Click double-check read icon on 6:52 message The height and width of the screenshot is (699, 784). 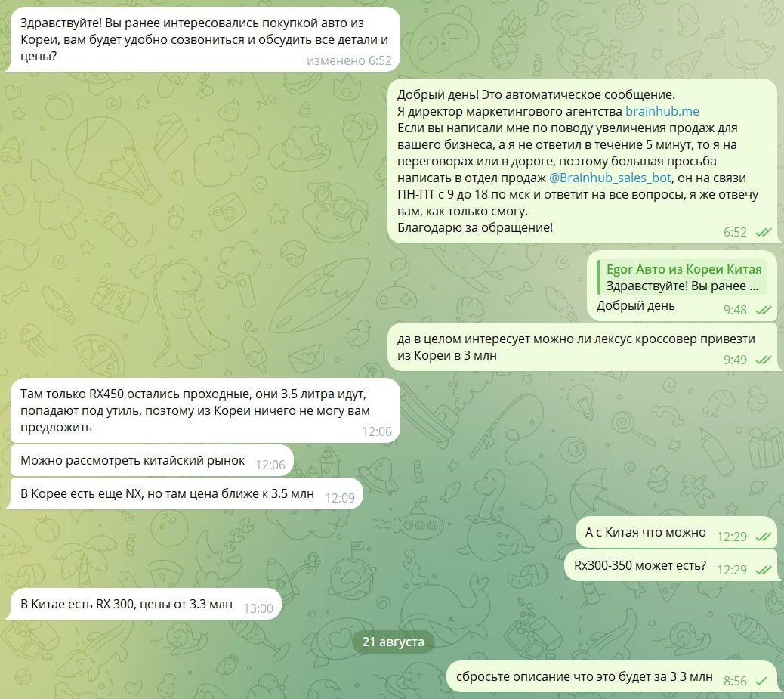point(763,233)
